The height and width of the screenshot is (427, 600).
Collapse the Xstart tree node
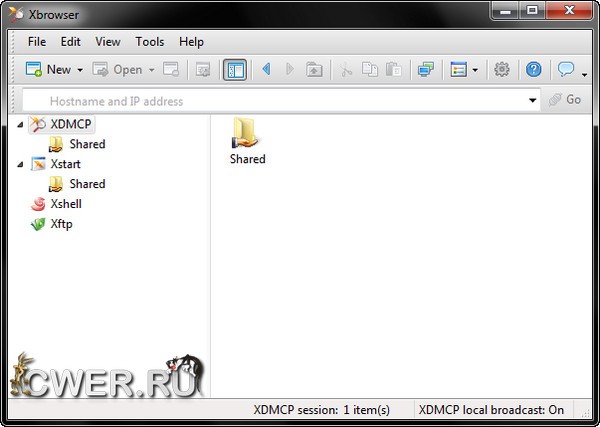point(22,164)
